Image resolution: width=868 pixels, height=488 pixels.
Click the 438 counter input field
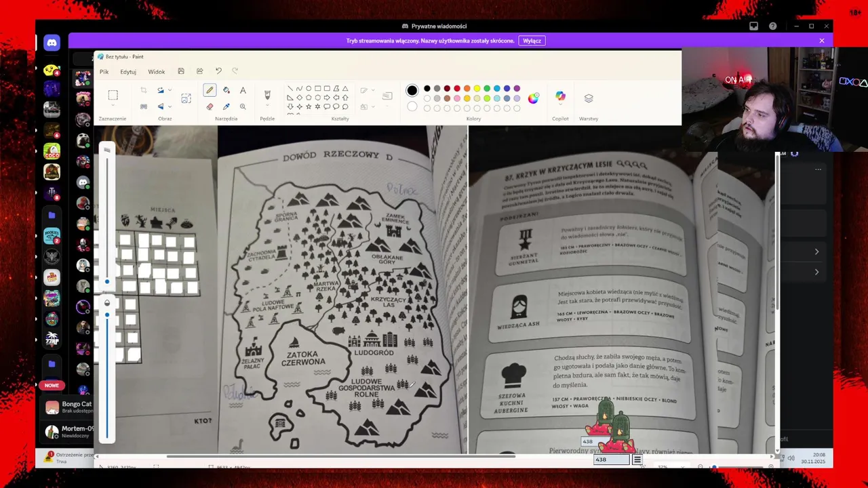pyautogui.click(x=612, y=460)
